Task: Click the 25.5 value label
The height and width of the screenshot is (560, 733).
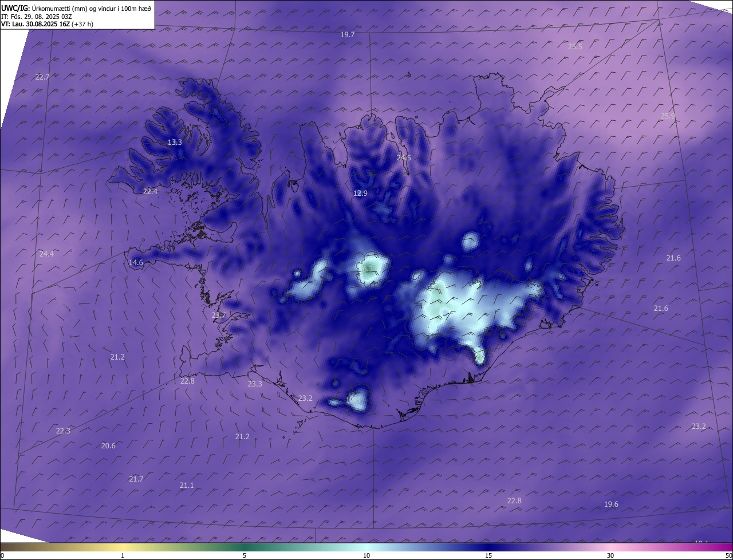Action: [x=575, y=47]
